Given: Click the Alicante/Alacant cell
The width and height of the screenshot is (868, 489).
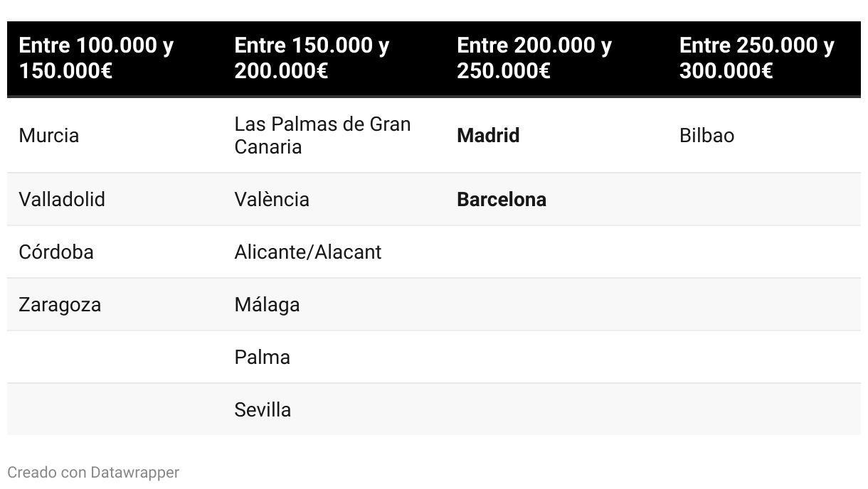Looking at the screenshot, I should [x=308, y=252].
